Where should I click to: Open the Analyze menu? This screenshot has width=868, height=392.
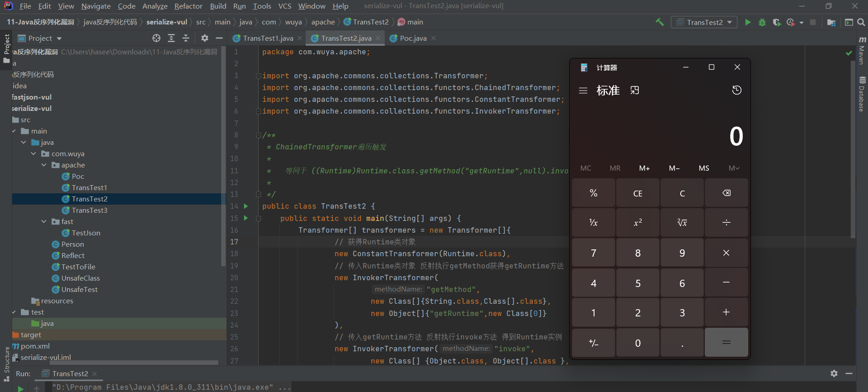click(155, 6)
